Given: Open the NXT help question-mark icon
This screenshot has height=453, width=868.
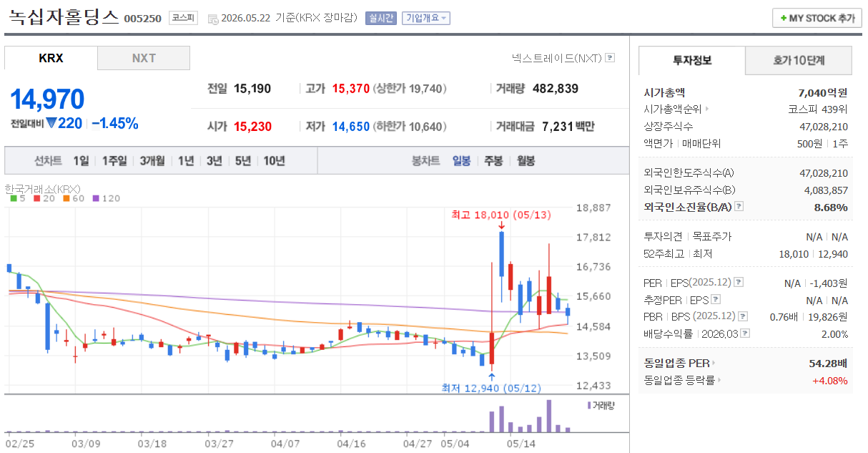Looking at the screenshot, I should click(610, 58).
